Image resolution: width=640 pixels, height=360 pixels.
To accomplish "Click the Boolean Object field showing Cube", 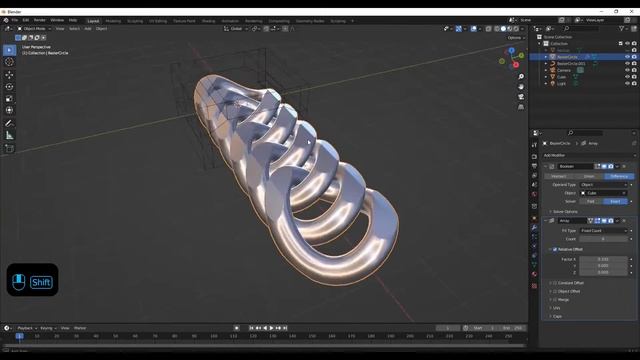I will pyautogui.click(x=603, y=193).
